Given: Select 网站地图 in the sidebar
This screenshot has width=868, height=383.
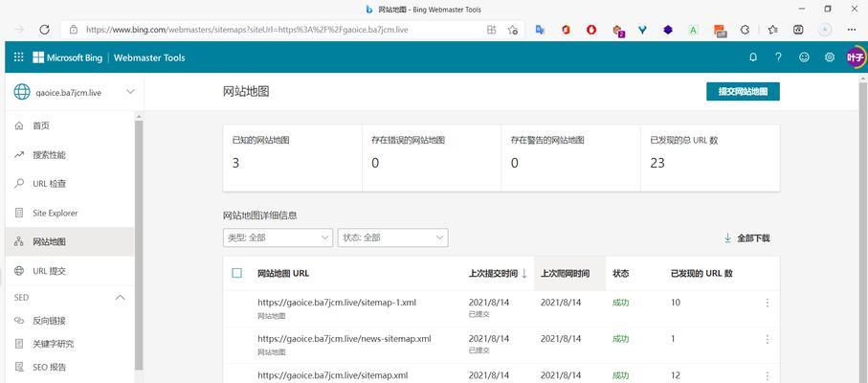Looking at the screenshot, I should click(70, 242).
